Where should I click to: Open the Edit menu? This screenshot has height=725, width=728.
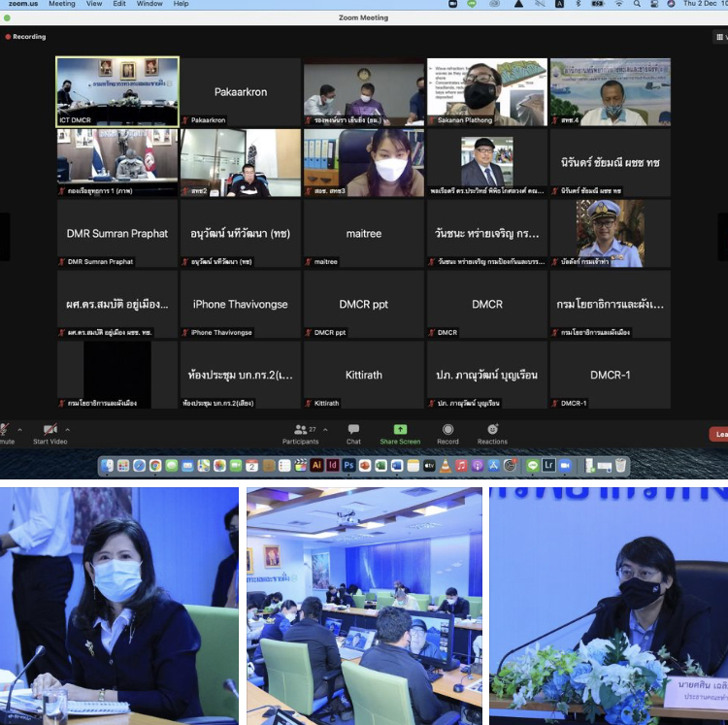[x=119, y=4]
